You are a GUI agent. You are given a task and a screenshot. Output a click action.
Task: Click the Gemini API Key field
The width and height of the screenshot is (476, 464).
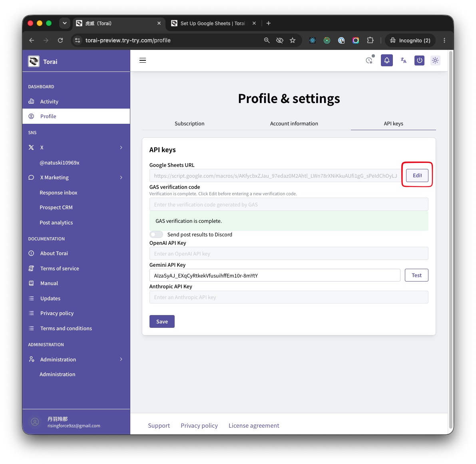(x=275, y=276)
